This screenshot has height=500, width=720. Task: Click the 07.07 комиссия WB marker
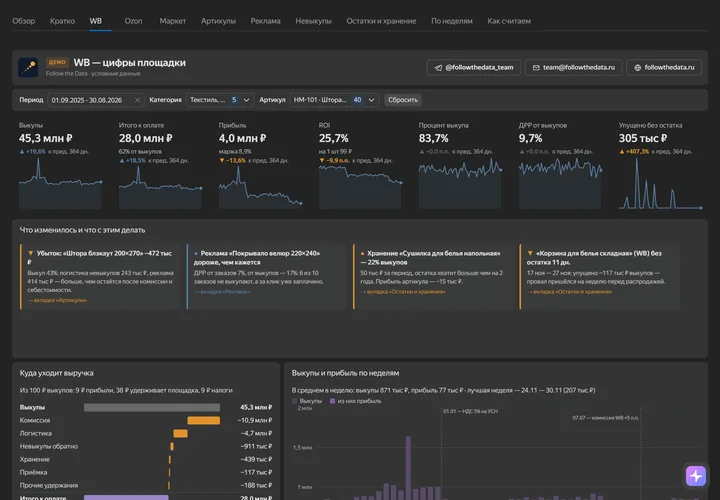coord(606,418)
